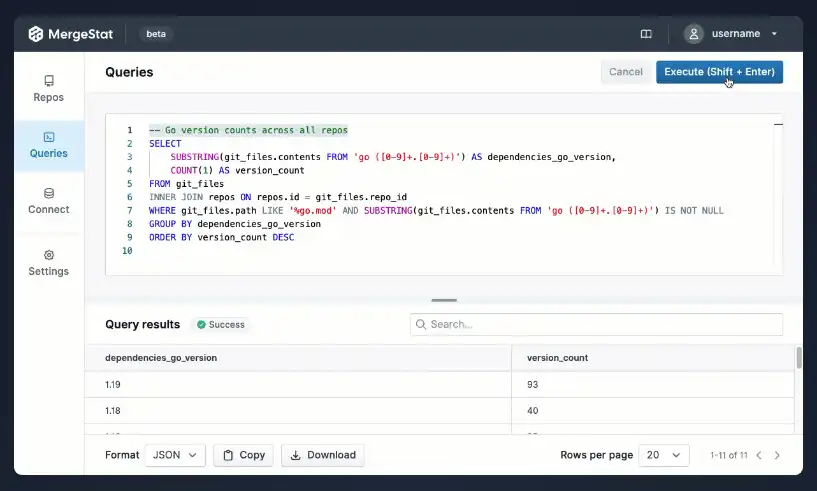Click line number 10 in the editor gutter
The image size is (817, 491).
[127, 251]
